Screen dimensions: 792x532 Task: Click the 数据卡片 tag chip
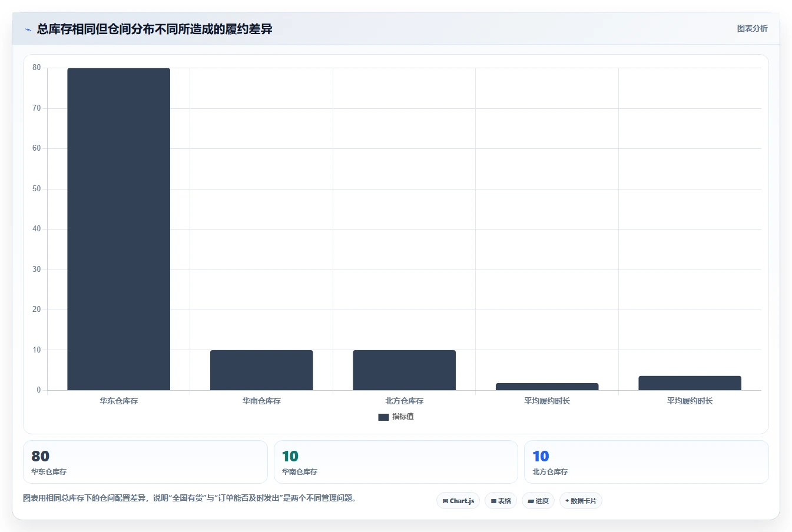(x=581, y=501)
